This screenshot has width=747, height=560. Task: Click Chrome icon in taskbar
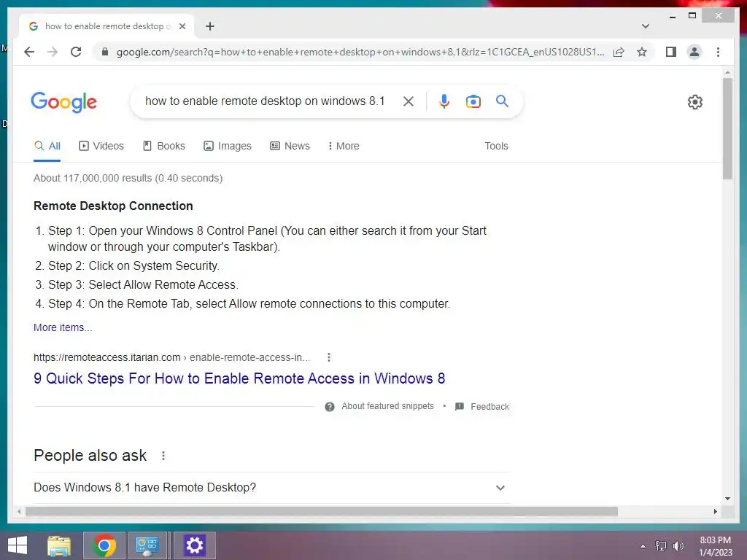tap(104, 545)
